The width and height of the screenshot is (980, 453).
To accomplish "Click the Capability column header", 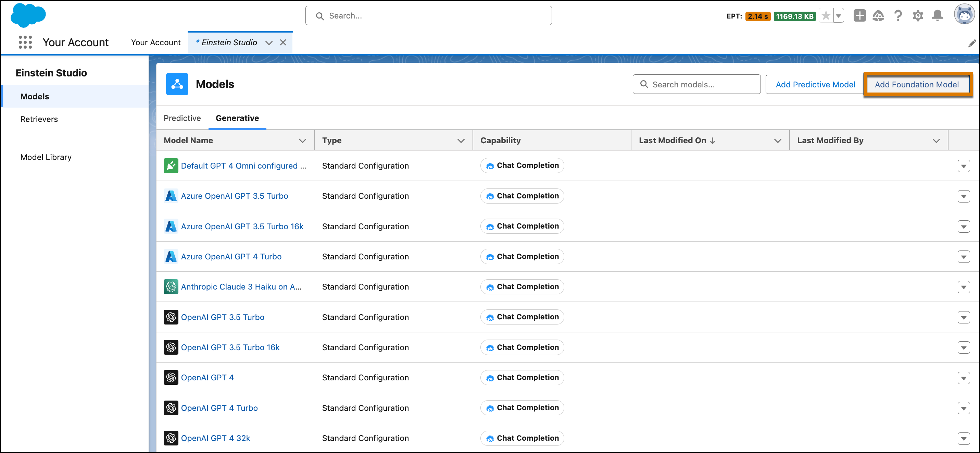I will click(500, 140).
